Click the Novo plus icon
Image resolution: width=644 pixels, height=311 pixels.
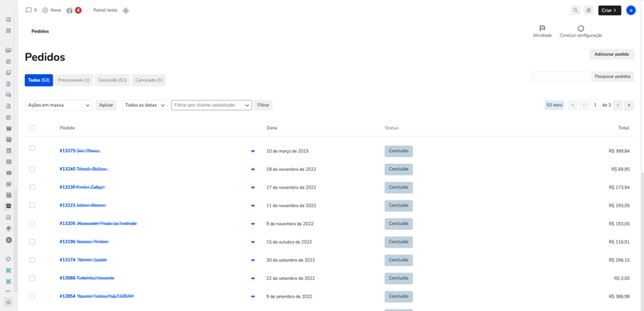(x=46, y=11)
